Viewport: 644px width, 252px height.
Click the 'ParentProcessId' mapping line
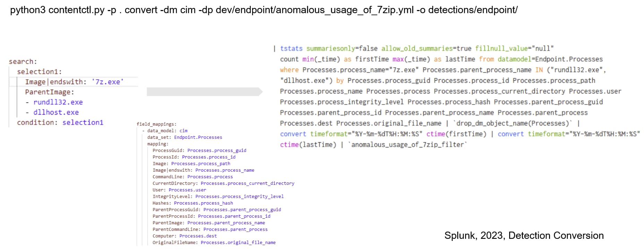tap(212, 216)
